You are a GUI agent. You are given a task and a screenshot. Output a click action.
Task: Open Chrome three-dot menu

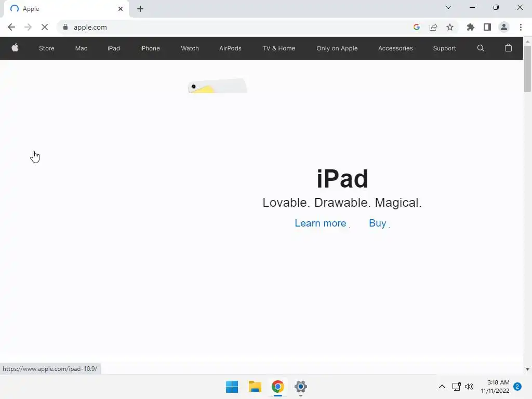[x=521, y=27]
